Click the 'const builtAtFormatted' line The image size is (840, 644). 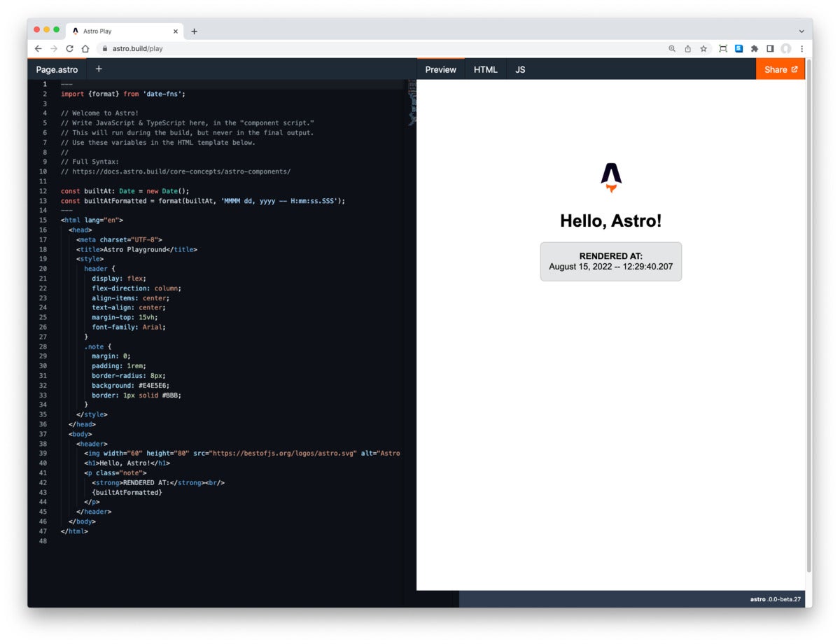pos(203,201)
